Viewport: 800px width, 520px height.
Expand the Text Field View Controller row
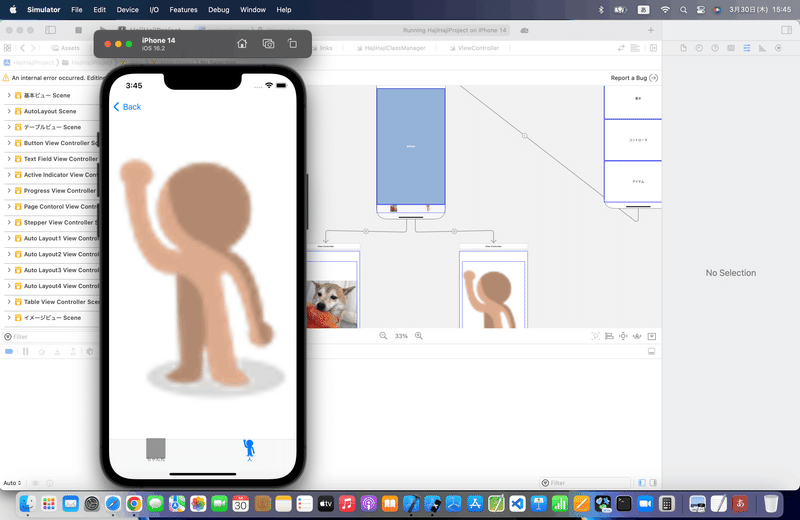[9, 159]
